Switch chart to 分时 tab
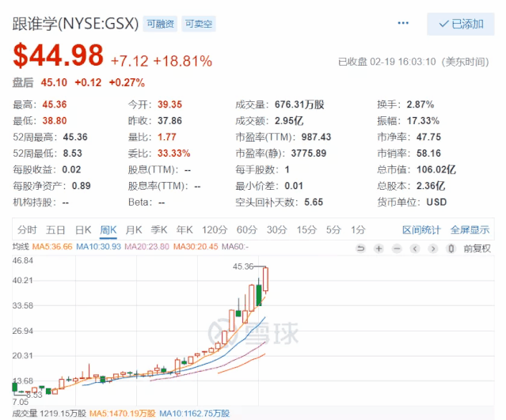The width and height of the screenshot is (506, 420). 27,230
